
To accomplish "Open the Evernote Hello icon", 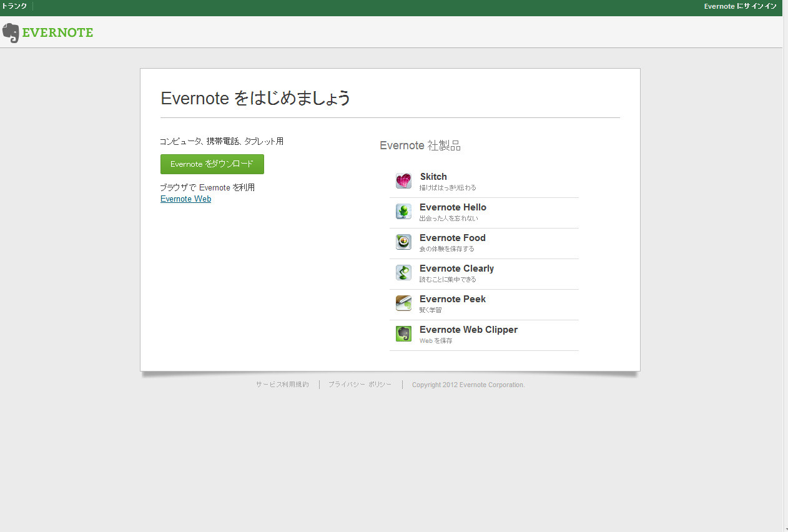I will pyautogui.click(x=403, y=212).
